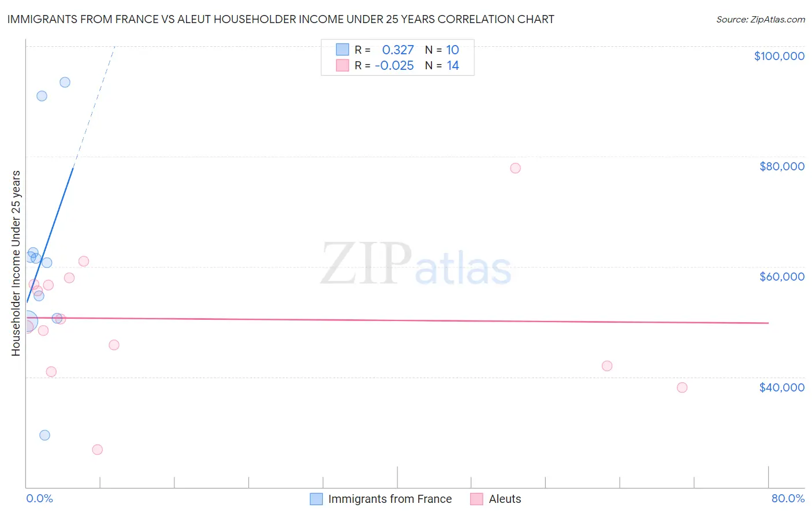Click the blue swatch in the R = 0.327 legend

tap(342, 50)
